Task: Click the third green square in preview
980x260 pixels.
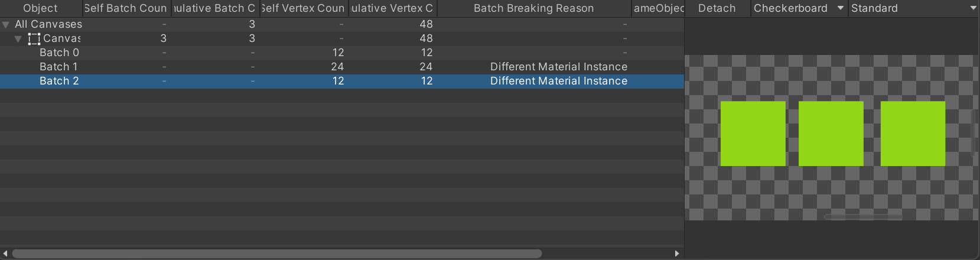Action: point(913,134)
